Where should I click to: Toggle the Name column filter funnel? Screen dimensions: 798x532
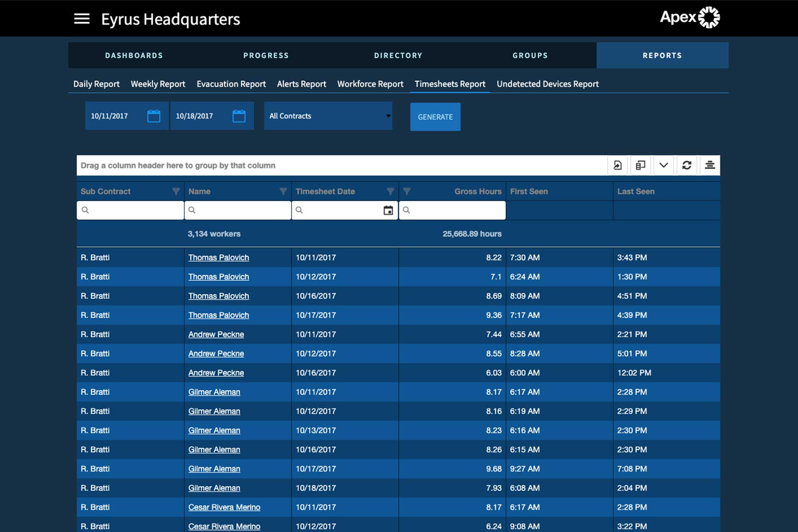(x=284, y=192)
